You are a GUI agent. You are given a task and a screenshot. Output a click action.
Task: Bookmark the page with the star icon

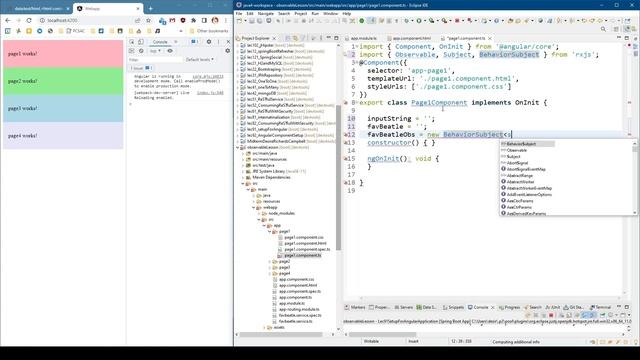148,20
